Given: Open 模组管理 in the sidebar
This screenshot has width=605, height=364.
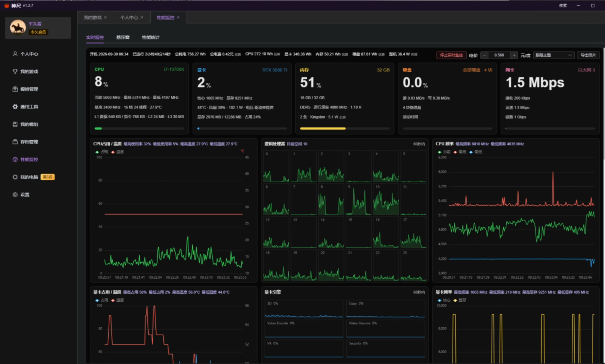Looking at the screenshot, I should click(25, 89).
